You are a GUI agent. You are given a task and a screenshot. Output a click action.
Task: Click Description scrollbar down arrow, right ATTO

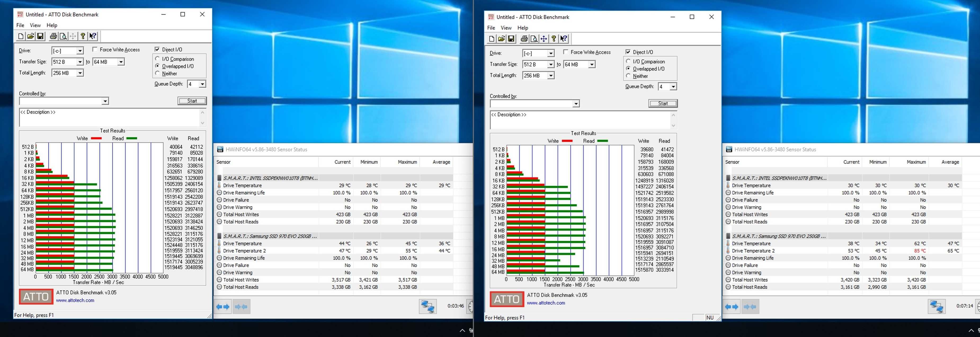click(x=673, y=126)
